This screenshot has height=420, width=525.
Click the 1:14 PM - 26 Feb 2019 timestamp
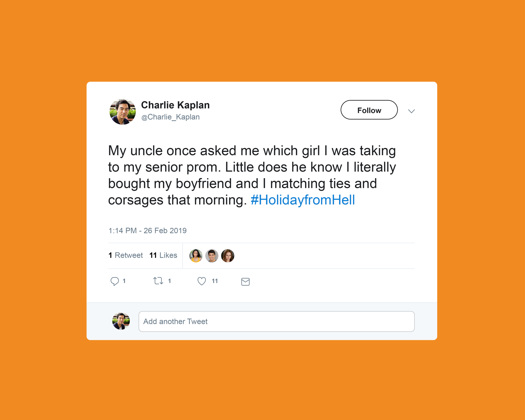coord(147,230)
